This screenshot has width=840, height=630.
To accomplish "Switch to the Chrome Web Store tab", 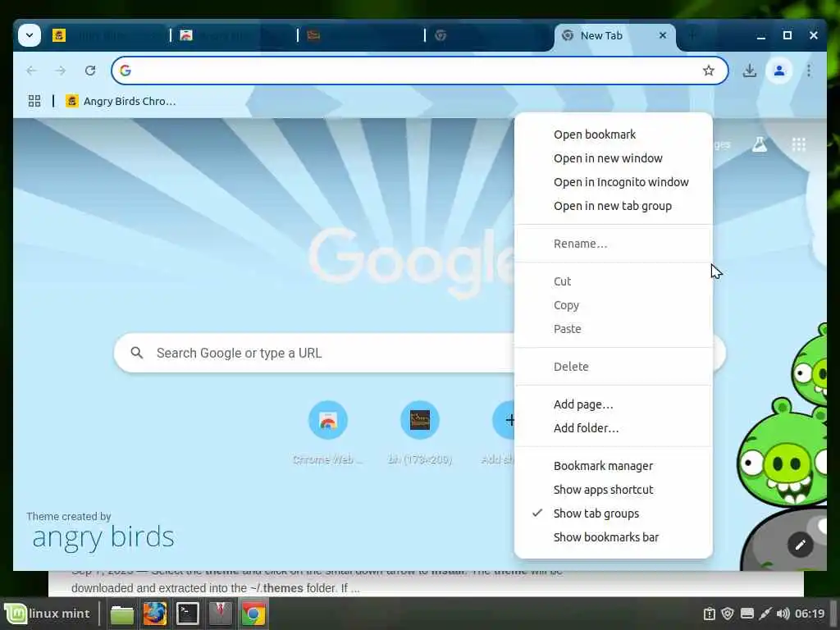I will (x=235, y=35).
